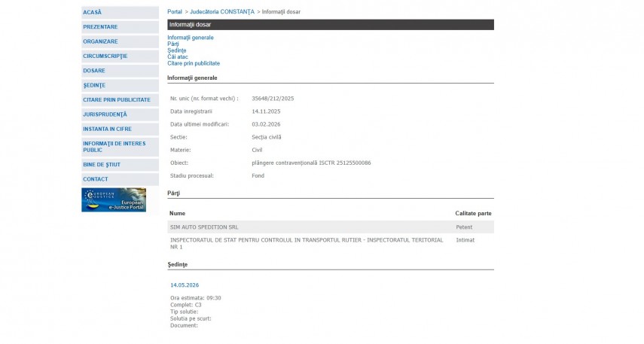644x344 pixels.
Task: Click Judecătoria CONSTANȚA breadcrumb link
Action: [222, 12]
